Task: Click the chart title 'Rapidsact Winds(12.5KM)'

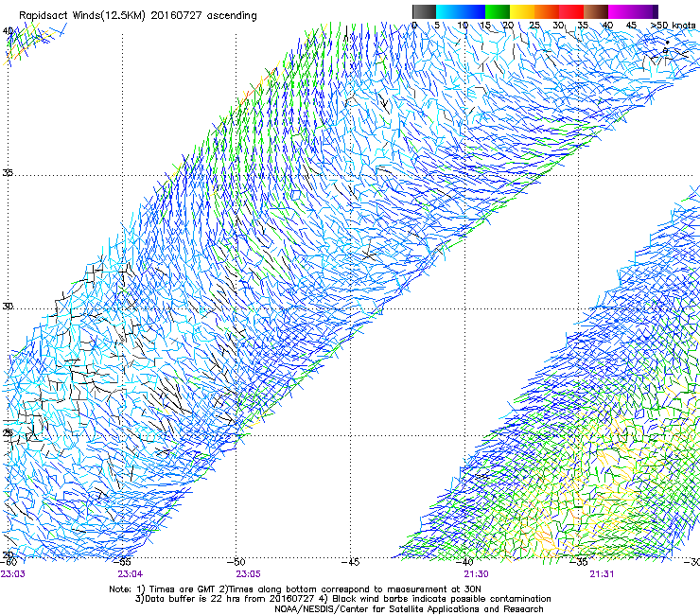Action: coord(82,15)
